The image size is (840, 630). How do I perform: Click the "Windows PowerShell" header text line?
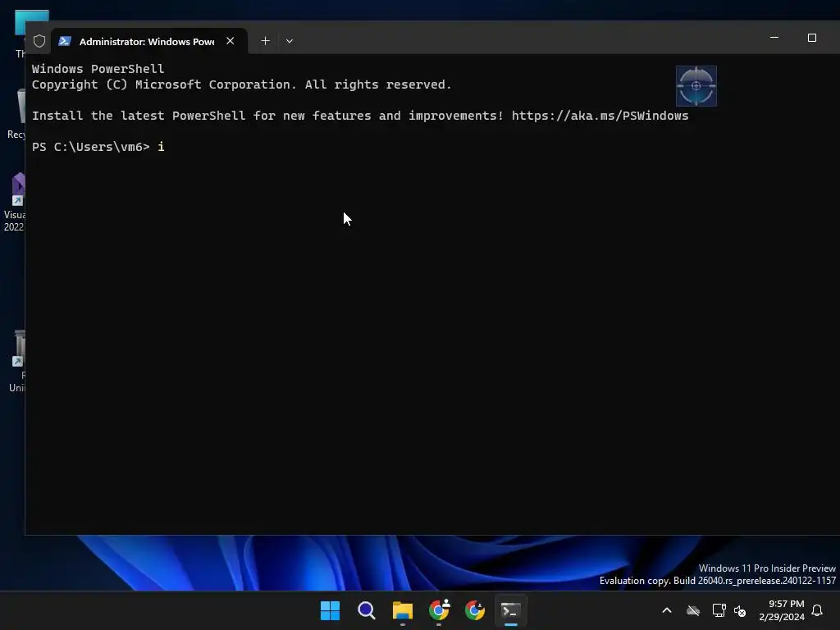[98, 69]
